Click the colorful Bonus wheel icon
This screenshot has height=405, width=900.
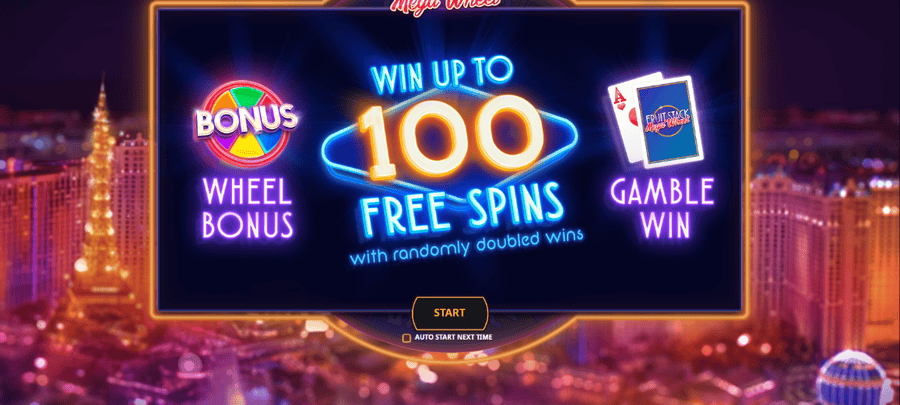pos(247,124)
